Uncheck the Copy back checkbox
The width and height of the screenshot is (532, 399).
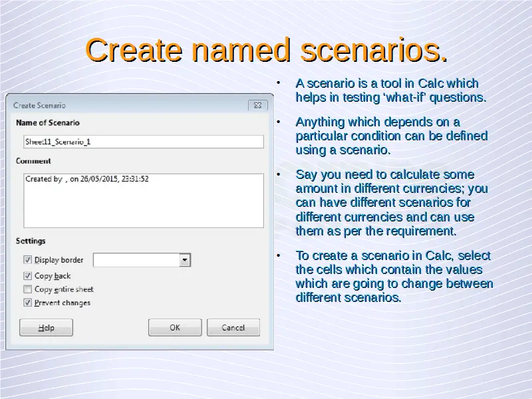click(x=28, y=275)
